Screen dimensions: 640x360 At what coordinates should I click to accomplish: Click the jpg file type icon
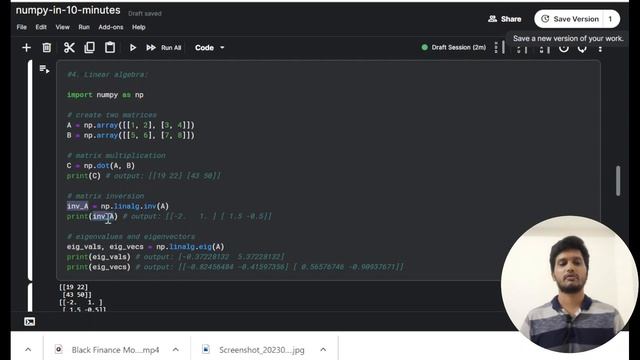tap(206, 349)
